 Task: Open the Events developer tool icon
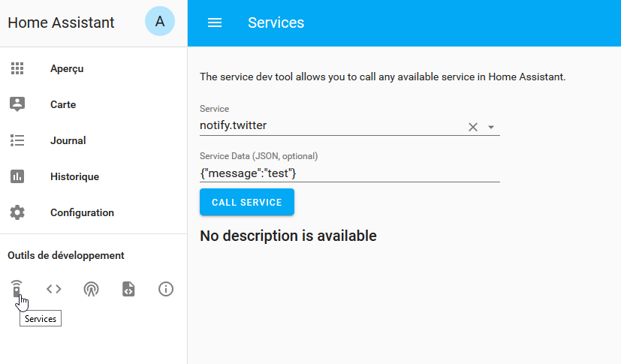coord(91,289)
